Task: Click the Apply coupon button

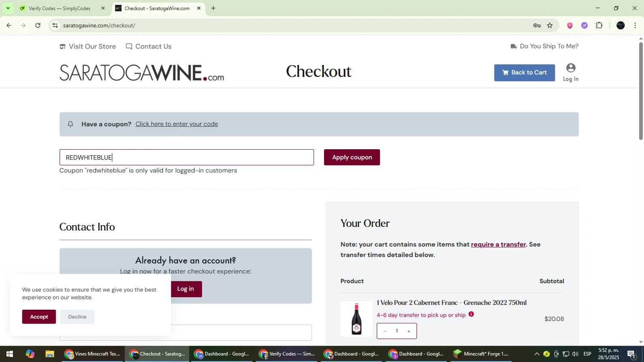Action: tap(352, 157)
